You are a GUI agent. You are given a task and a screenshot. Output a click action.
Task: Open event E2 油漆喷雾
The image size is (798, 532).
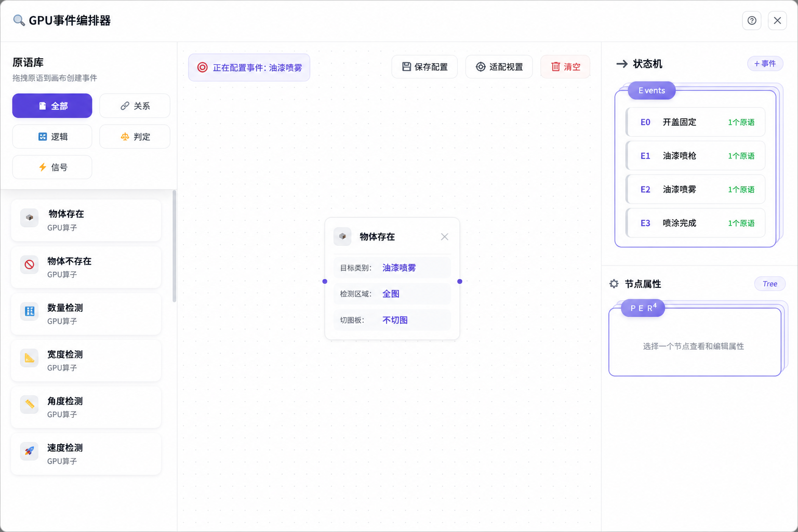pos(696,190)
